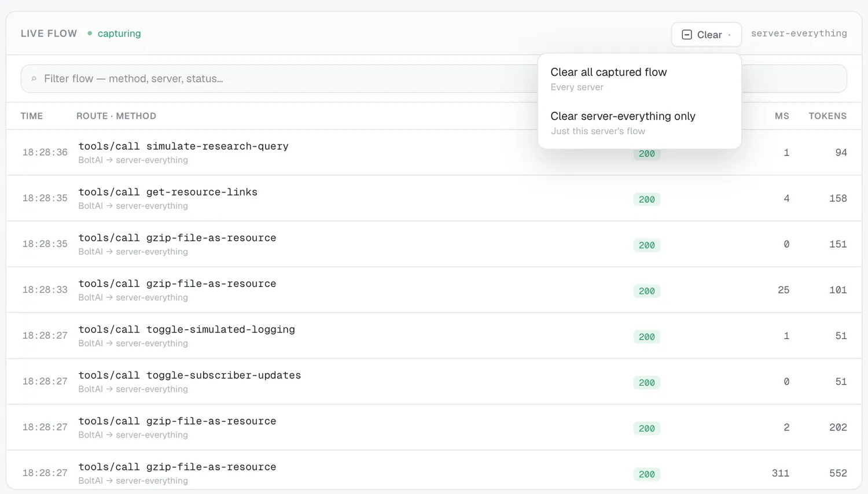The image size is (868, 494).
Task: Click 200 status badge of toggle-subscriber-updates row
Action: (x=647, y=382)
